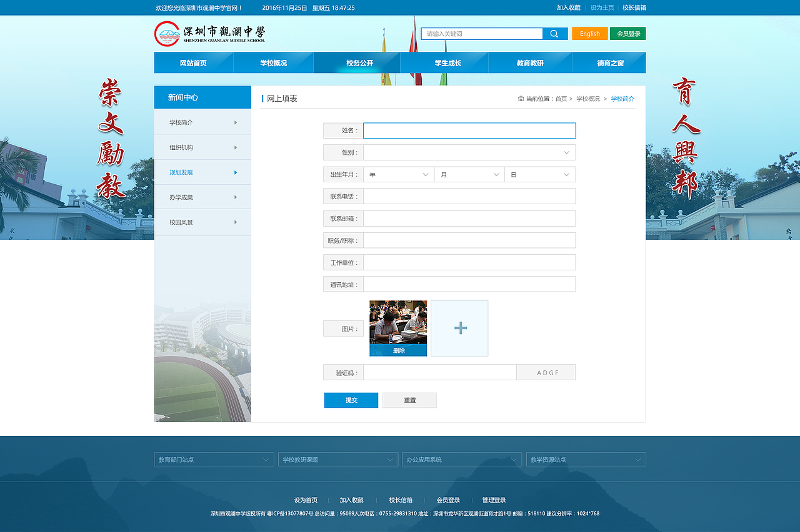Image resolution: width=800 pixels, height=532 pixels.
Task: Click the home icon in the breadcrumb
Action: coord(521,99)
